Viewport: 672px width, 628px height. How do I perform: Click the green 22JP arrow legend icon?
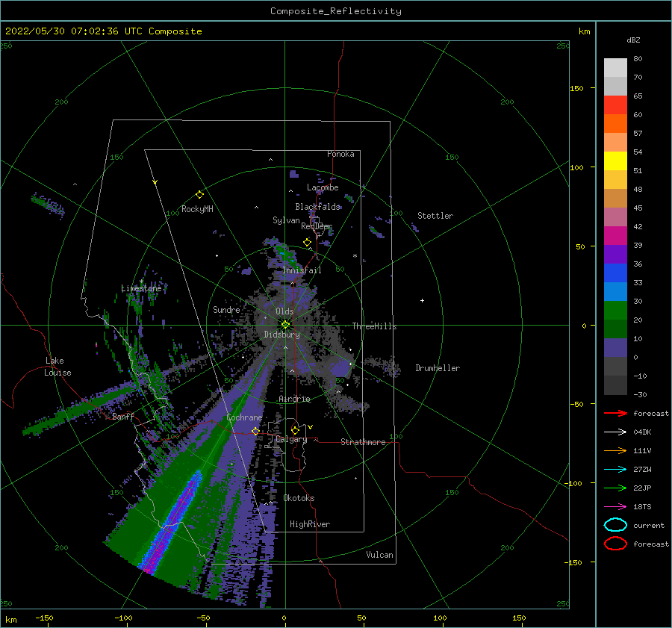click(615, 488)
